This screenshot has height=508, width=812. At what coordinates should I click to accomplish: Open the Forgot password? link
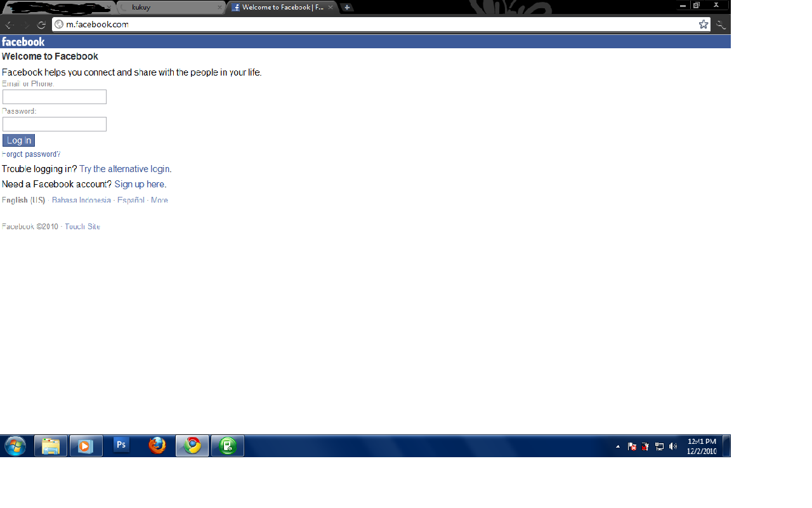(31, 154)
